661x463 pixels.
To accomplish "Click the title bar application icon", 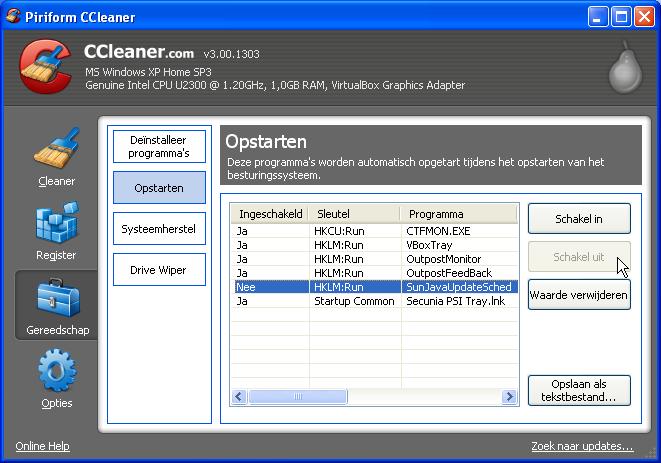I will click(13, 16).
